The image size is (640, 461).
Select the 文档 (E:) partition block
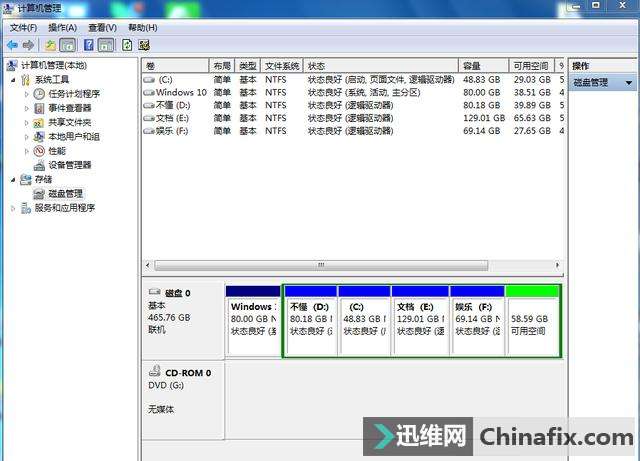[420, 321]
